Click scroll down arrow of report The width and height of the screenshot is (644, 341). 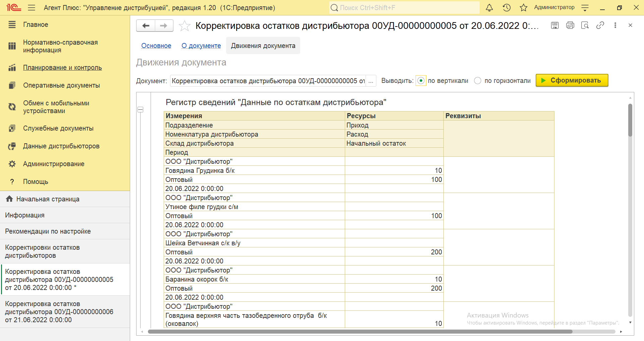click(x=630, y=323)
